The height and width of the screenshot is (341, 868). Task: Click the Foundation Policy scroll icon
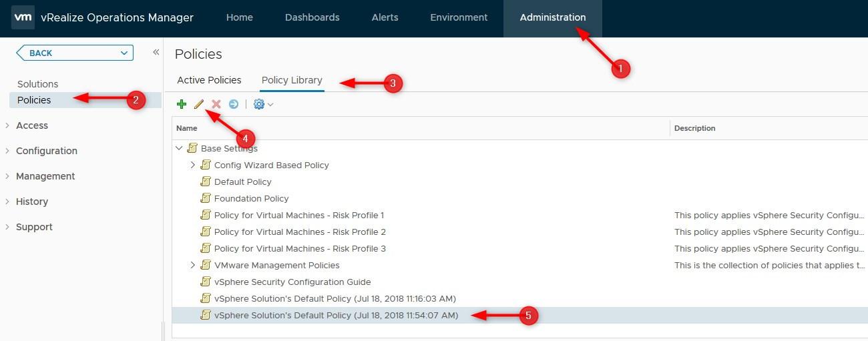206,198
